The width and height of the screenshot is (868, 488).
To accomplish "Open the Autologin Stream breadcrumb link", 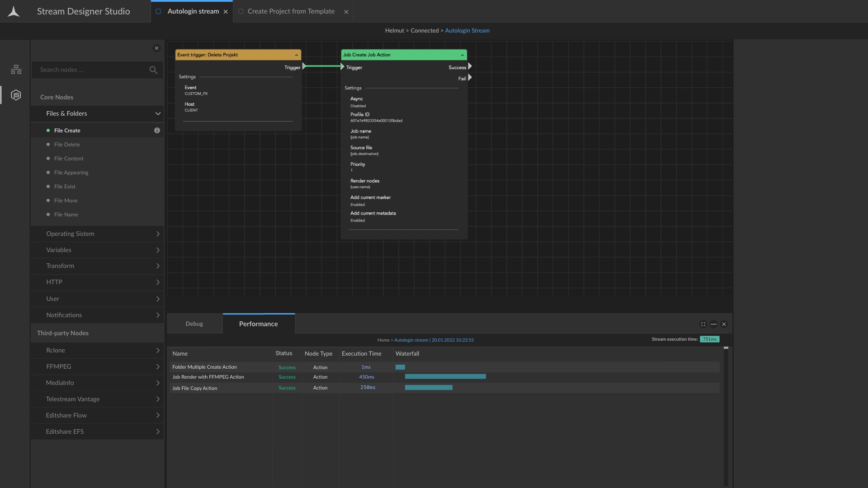I will [x=467, y=31].
